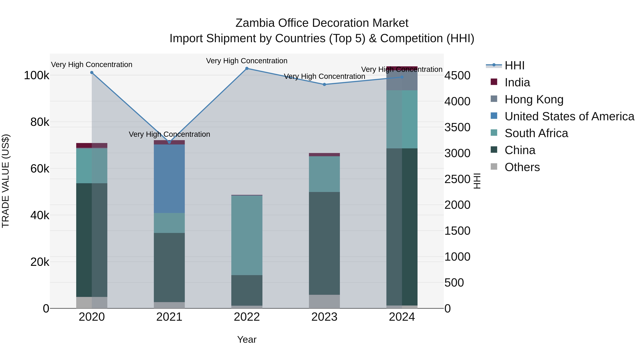Image resolution: width=644 pixels, height=362 pixels.
Task: Toggle China series in the legend
Action: click(x=513, y=150)
